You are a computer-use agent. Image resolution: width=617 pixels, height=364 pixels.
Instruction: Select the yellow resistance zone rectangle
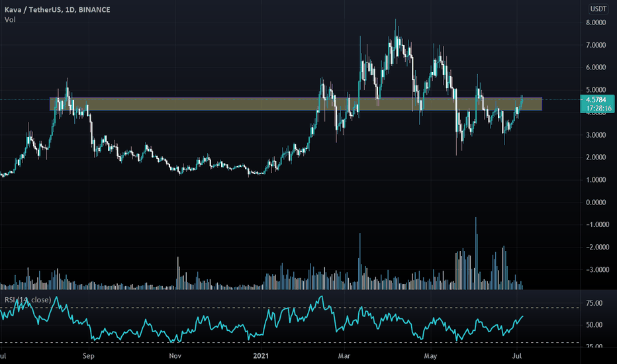coord(295,104)
